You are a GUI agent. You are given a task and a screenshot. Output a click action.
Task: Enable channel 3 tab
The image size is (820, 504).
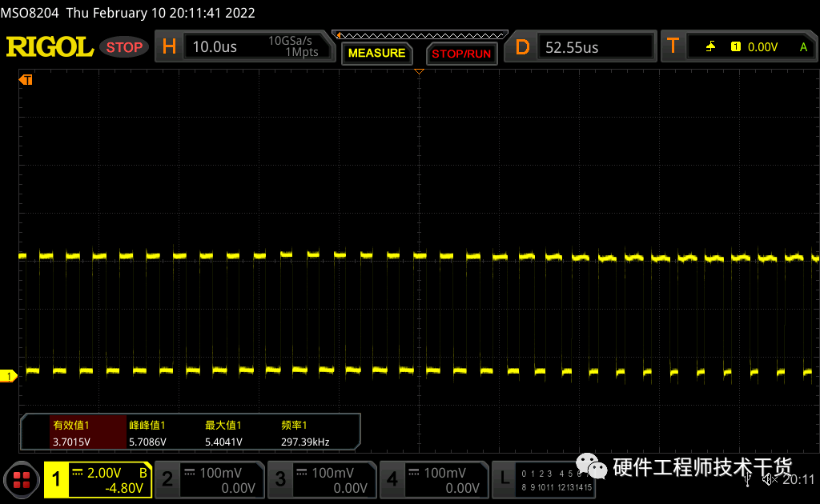322,480
